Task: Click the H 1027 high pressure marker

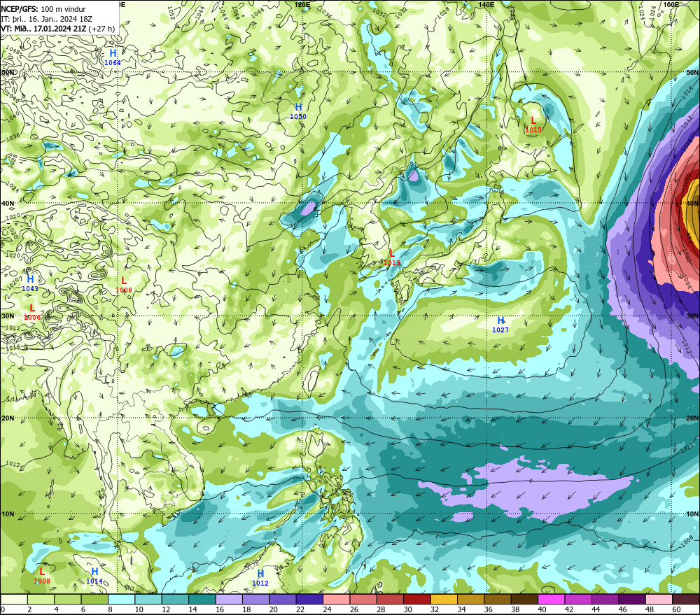Action: tap(500, 325)
